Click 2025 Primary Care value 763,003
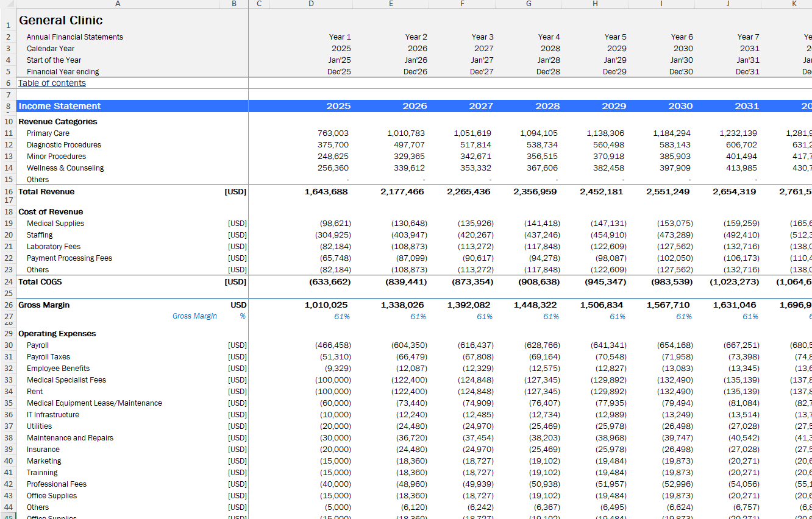 (333, 133)
